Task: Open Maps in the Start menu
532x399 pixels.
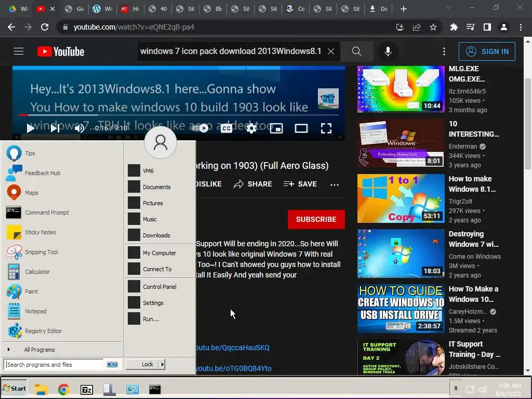Action: coord(63,193)
